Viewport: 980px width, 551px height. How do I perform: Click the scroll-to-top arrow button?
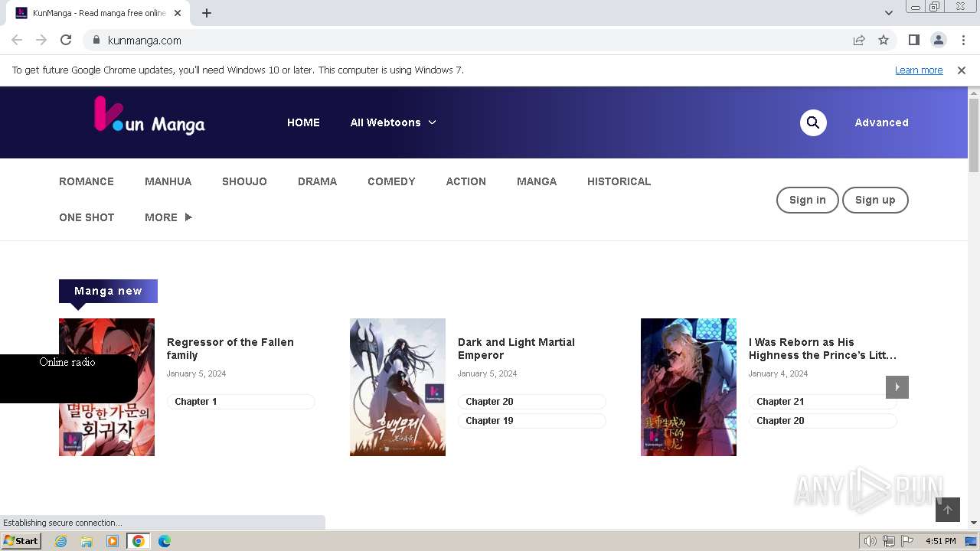coord(948,510)
